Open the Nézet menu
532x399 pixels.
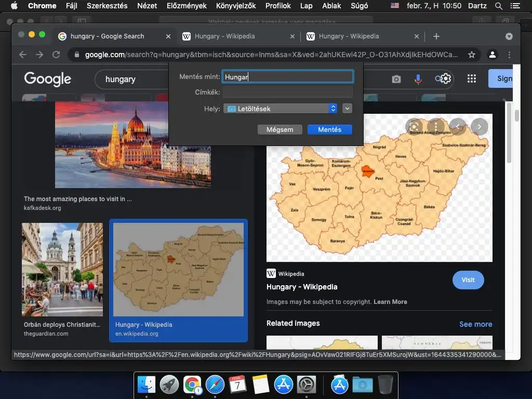(x=147, y=6)
